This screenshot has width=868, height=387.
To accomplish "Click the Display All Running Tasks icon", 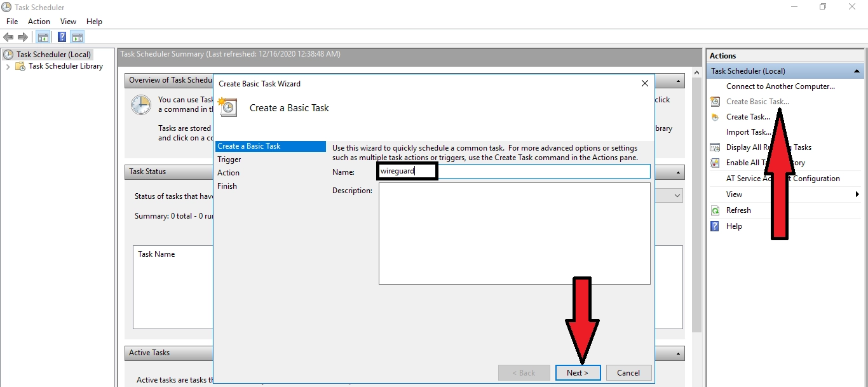I will pos(715,147).
